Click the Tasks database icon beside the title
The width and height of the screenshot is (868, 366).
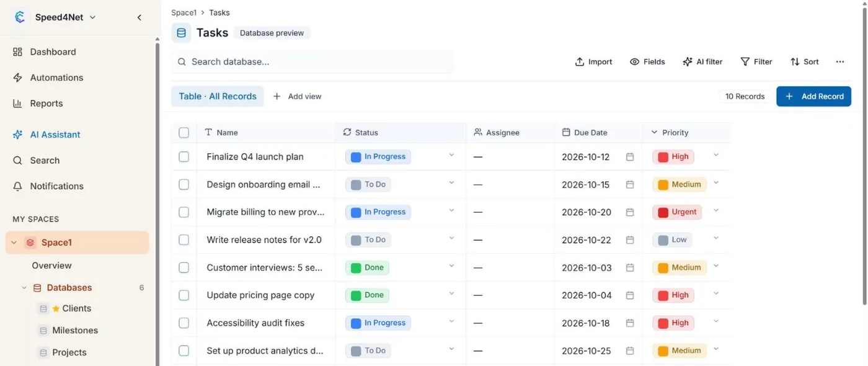[181, 33]
